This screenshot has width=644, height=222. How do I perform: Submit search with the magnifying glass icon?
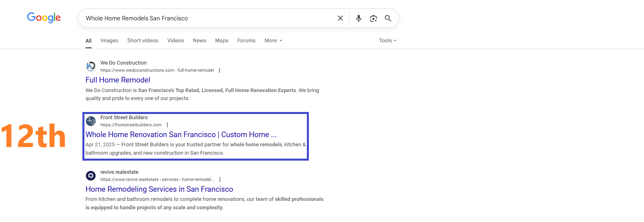[388, 18]
